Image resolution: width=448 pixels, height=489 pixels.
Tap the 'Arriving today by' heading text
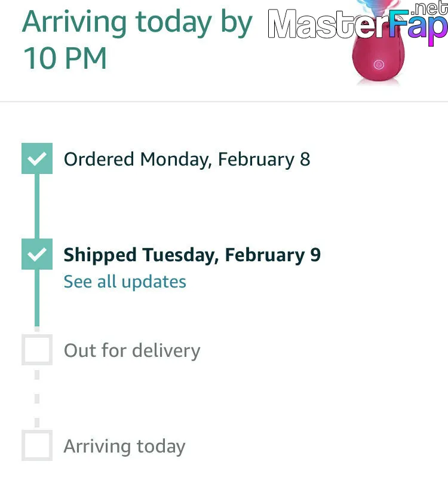(x=137, y=22)
